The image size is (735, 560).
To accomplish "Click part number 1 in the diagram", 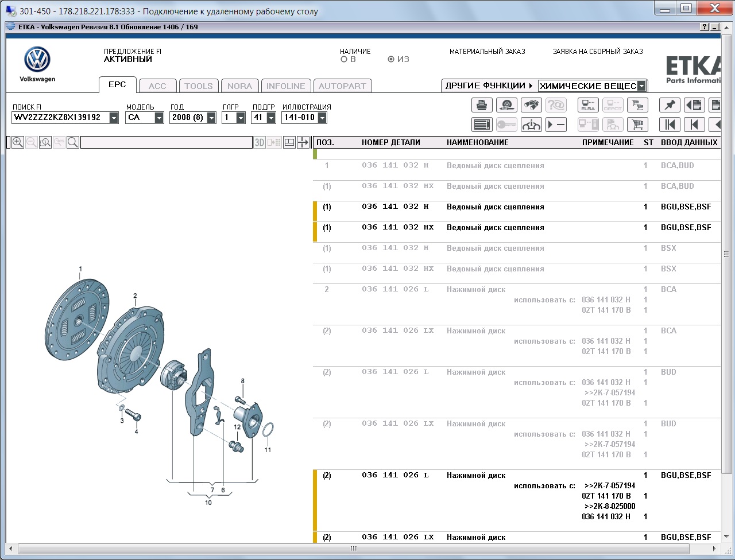I will click(x=80, y=269).
